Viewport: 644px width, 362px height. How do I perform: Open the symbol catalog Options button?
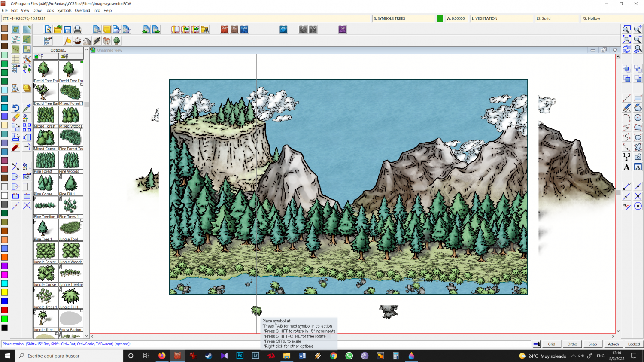(58, 50)
